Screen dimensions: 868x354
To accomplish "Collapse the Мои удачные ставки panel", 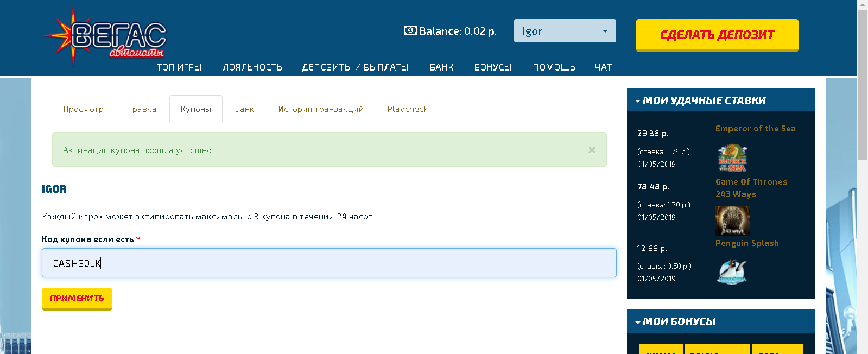I will (638, 101).
